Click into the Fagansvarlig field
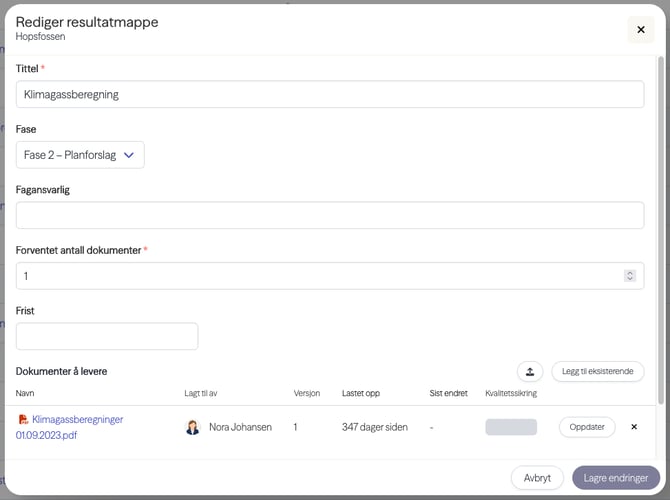This screenshot has height=500, width=670. [x=329, y=215]
